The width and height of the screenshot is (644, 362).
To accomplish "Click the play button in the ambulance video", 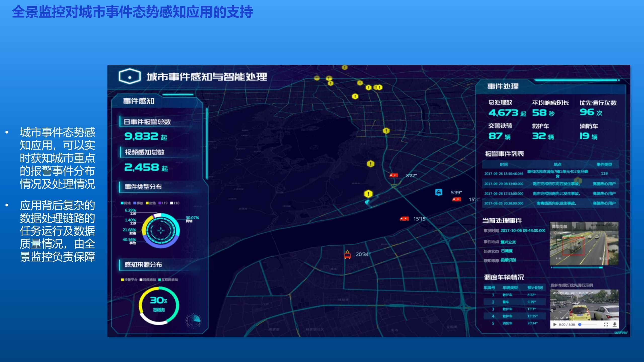I will pos(555,325).
